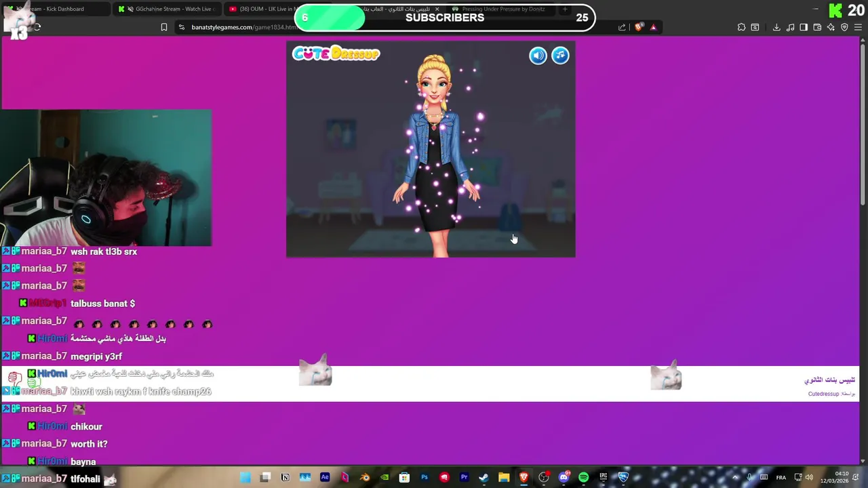Reload the page with the refresh button
The width and height of the screenshot is (868, 488).
pyautogui.click(x=37, y=27)
